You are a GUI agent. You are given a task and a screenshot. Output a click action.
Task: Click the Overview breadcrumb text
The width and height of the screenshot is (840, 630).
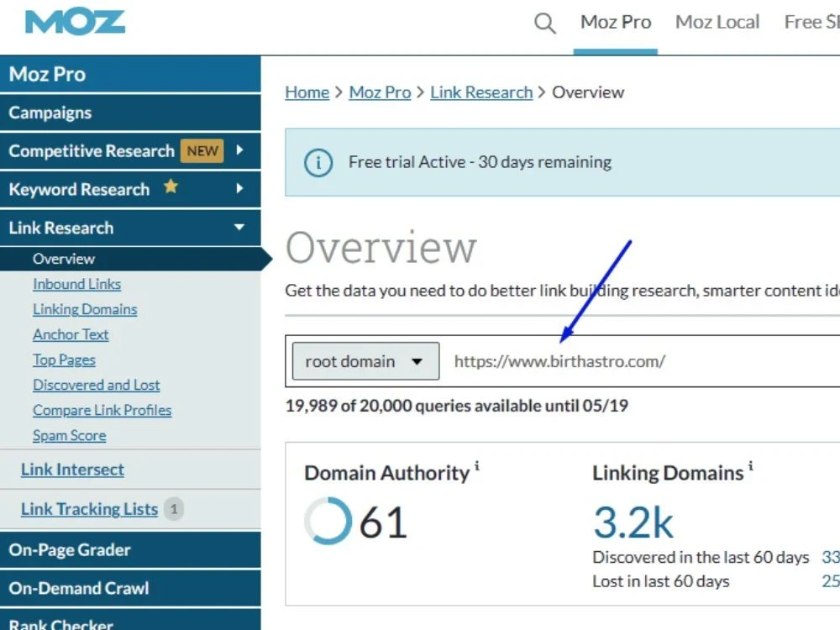588,92
